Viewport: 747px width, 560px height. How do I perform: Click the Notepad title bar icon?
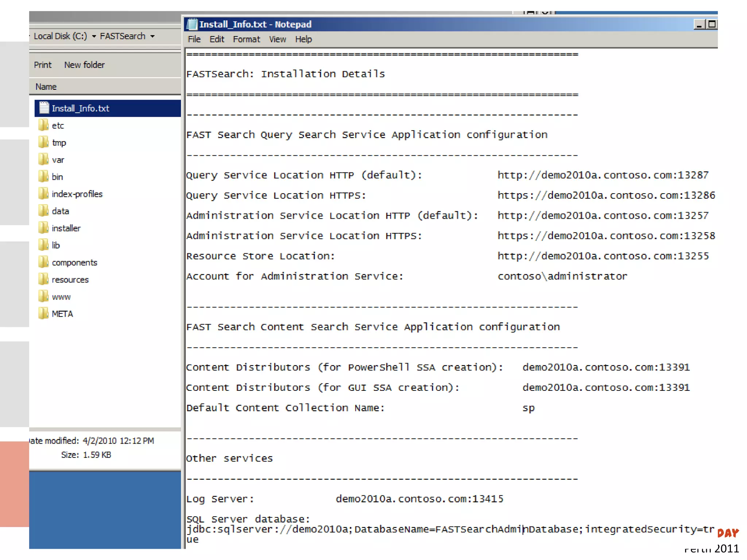point(192,24)
